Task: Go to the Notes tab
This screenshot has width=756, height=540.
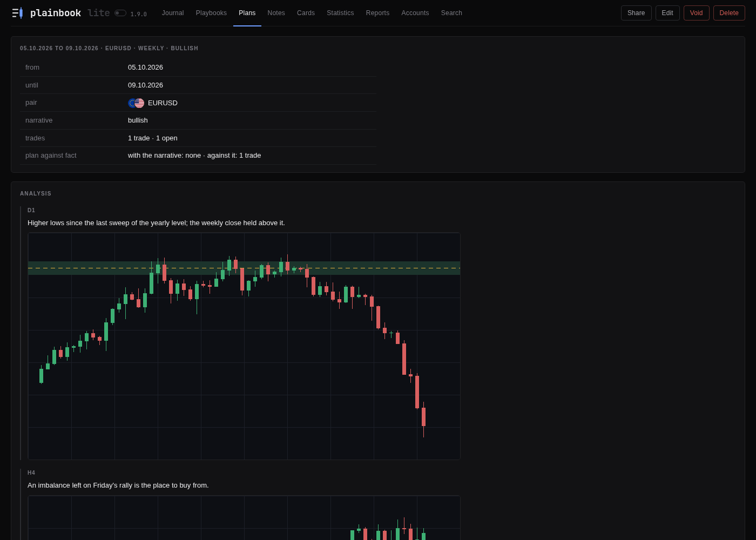Action: (276, 13)
